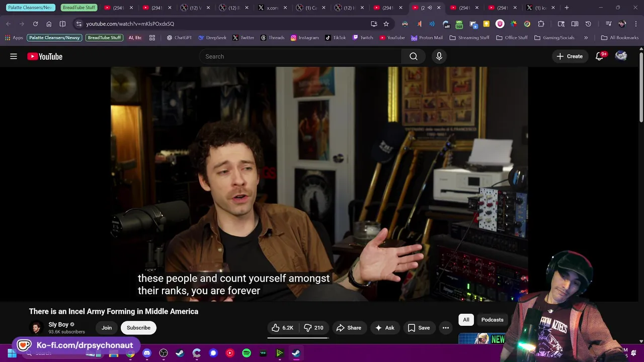Open the DeepSeek bookmark
The width and height of the screenshot is (644, 362).
click(212, 38)
